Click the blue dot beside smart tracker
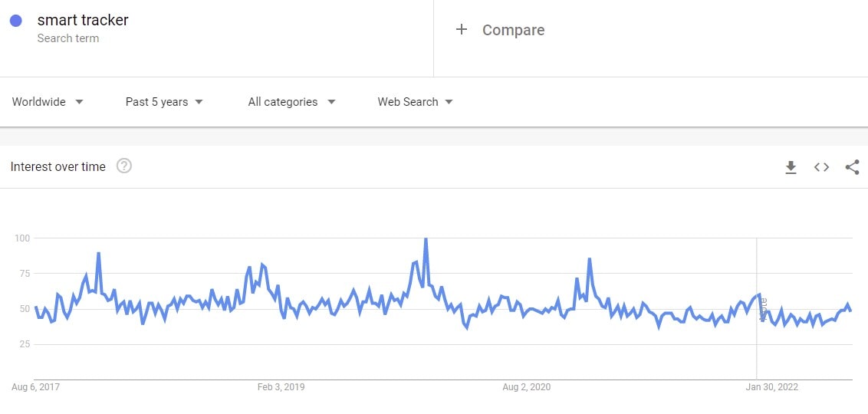The height and width of the screenshot is (414, 868). point(16,21)
